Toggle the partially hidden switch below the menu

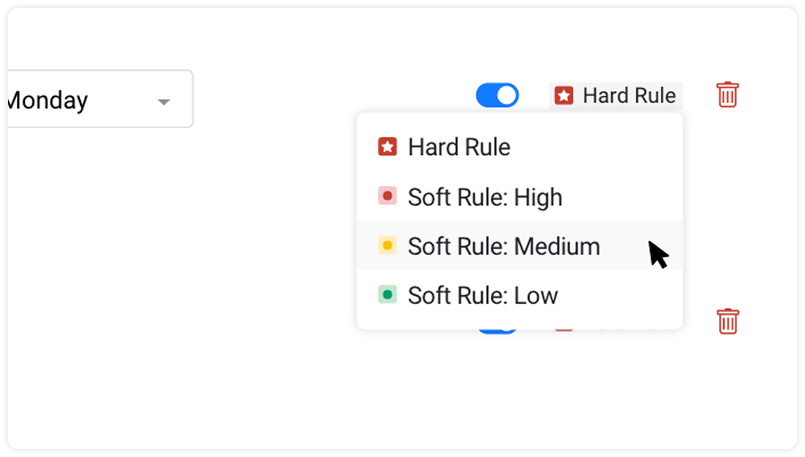click(497, 331)
